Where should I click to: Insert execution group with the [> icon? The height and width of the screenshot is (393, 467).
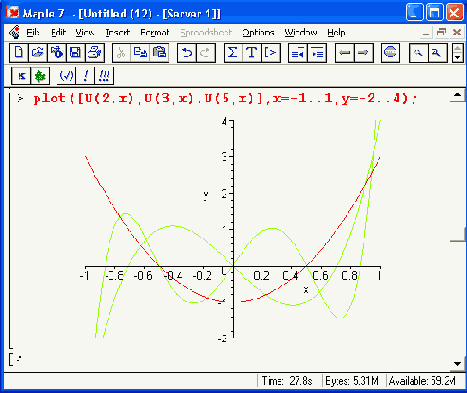click(x=270, y=53)
